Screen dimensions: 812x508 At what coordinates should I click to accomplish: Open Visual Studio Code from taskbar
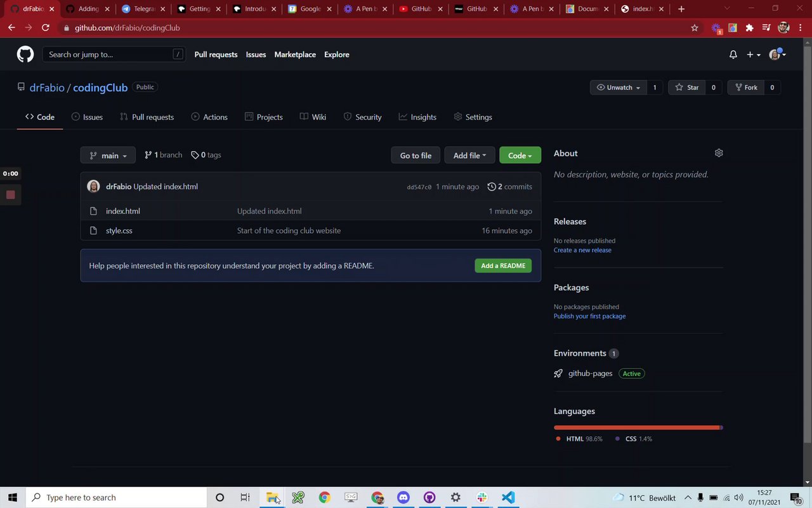coord(508,497)
